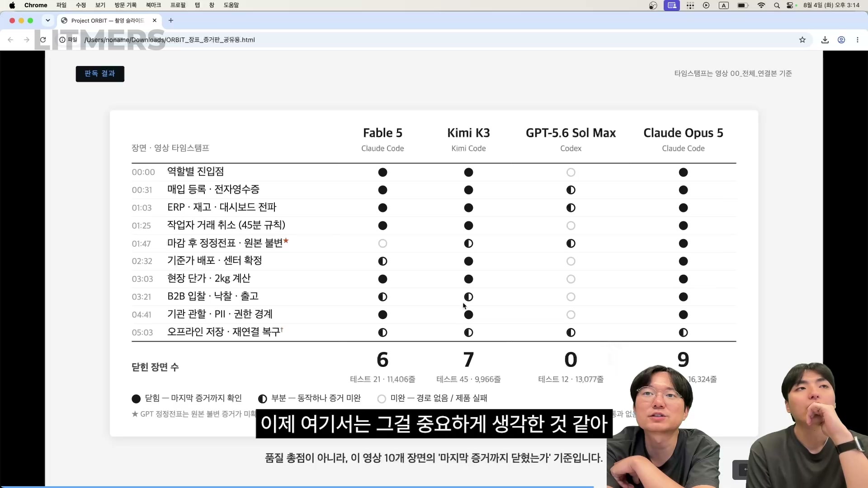Click the 01:47 timestamp

[x=141, y=244]
